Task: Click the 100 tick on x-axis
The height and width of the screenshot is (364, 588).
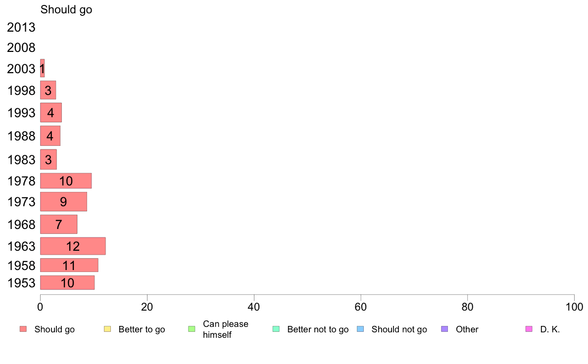Action: tap(574, 307)
